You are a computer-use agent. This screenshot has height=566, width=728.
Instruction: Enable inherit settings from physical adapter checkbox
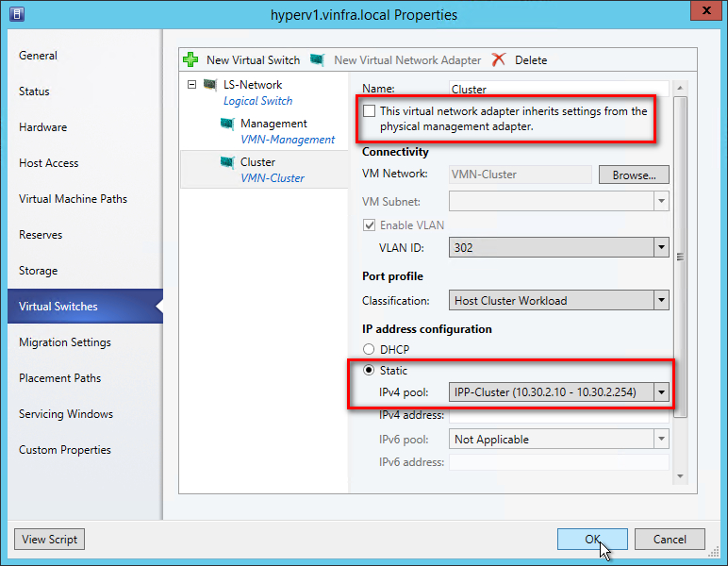tap(369, 111)
